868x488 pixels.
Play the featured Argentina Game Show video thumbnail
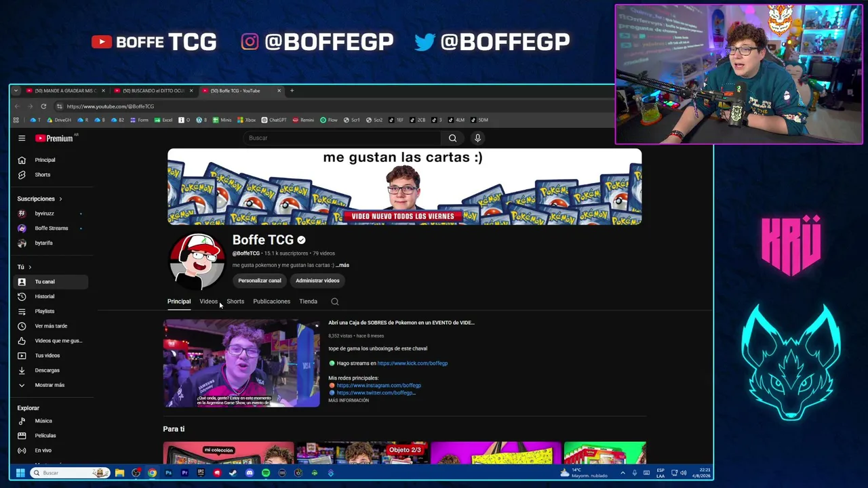tap(241, 363)
